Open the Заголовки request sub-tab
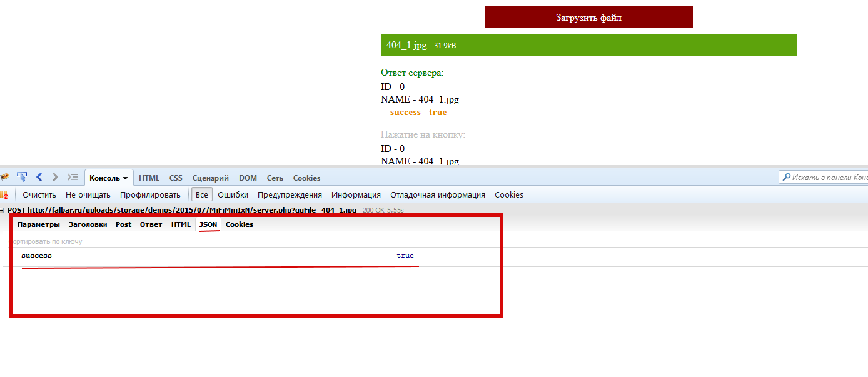868x377 pixels. [x=88, y=224]
